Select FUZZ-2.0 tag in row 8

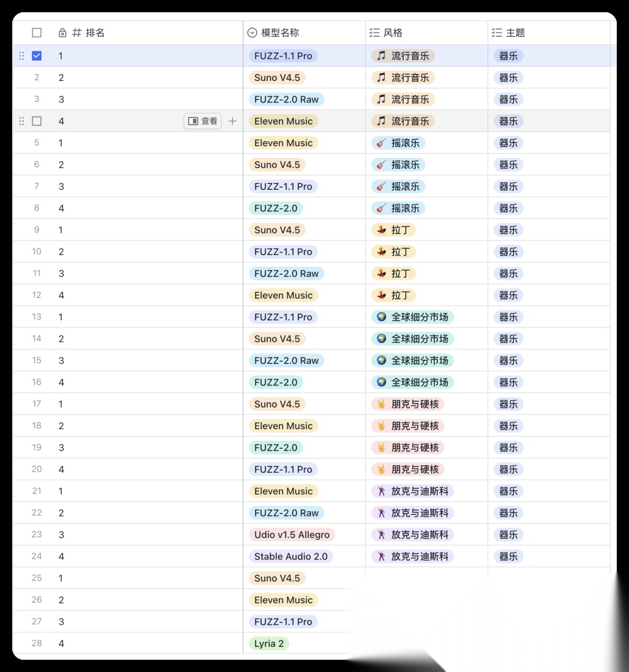point(275,208)
